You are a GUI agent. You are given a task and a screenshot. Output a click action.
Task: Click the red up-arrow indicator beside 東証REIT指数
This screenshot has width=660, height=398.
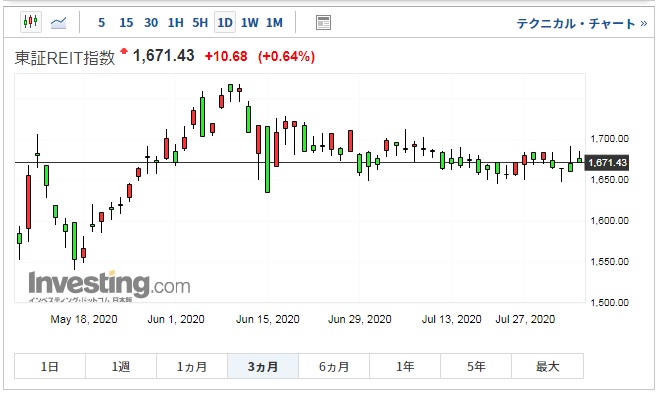pyautogui.click(x=123, y=51)
